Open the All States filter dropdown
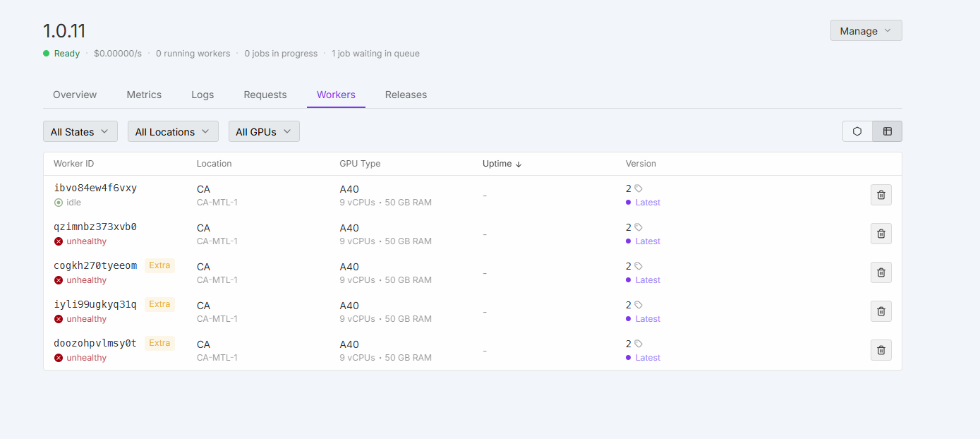 coord(80,131)
